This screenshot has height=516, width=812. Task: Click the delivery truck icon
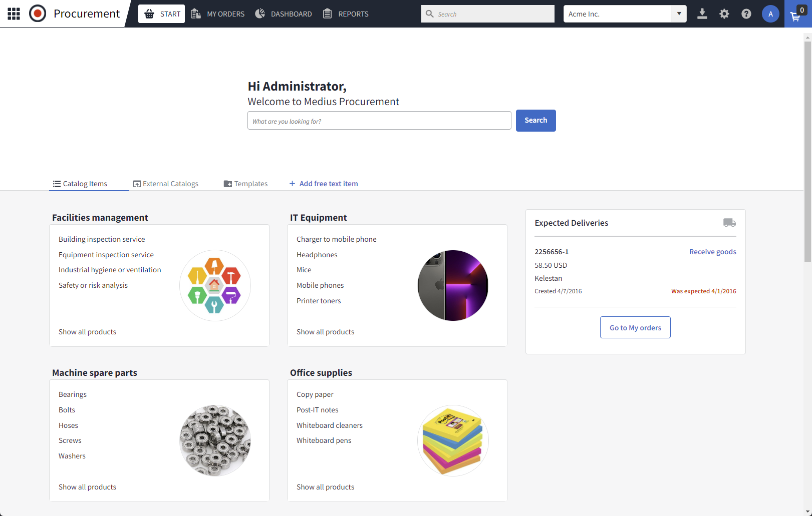pos(729,223)
